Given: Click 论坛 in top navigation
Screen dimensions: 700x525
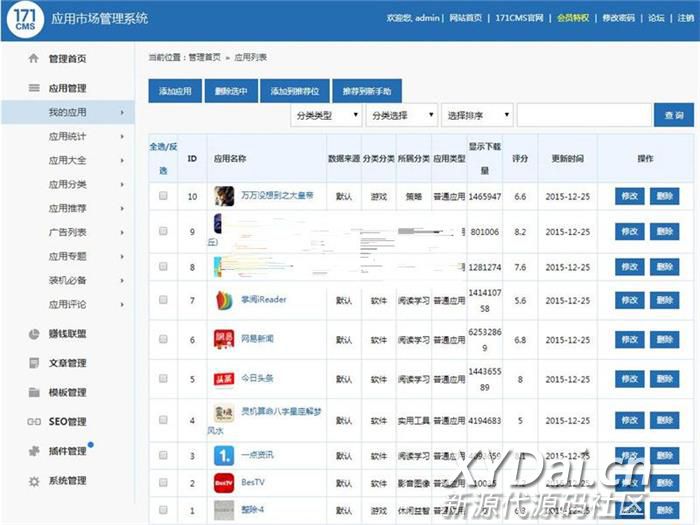Looking at the screenshot, I should (656, 18).
